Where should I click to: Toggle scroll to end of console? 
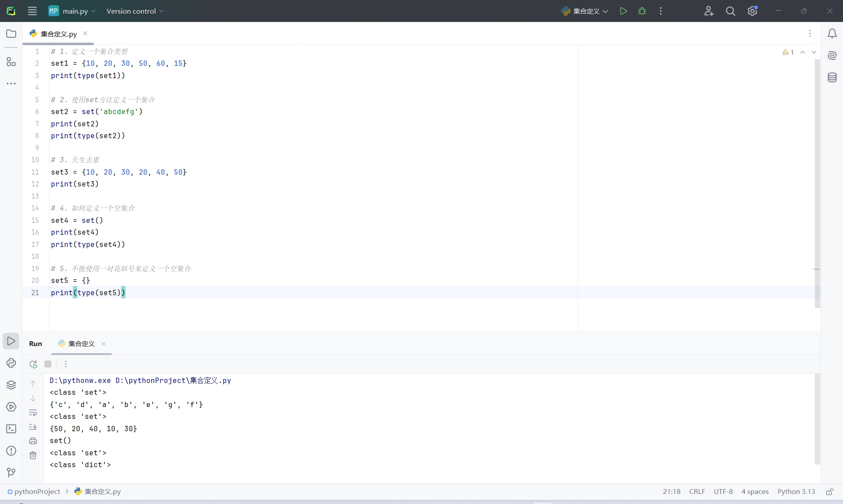click(x=33, y=427)
